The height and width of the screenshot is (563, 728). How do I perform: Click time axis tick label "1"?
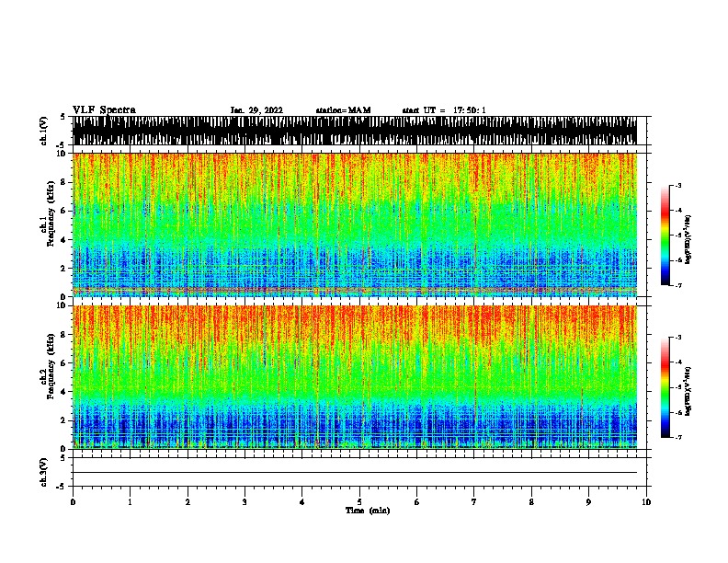click(x=130, y=502)
